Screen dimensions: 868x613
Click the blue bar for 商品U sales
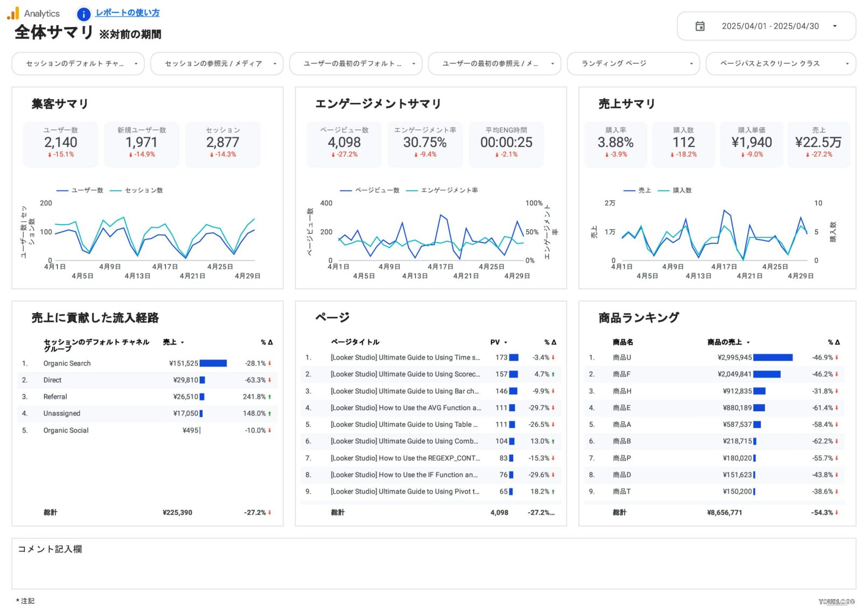(773, 358)
